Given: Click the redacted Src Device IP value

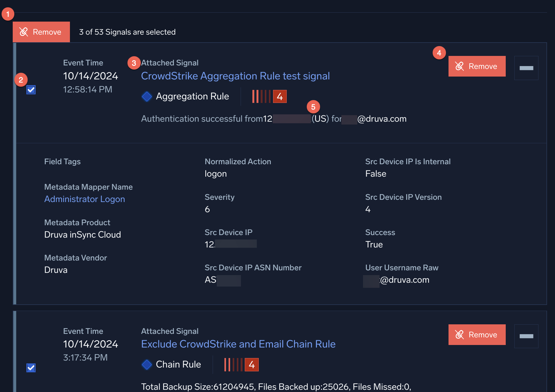Looking at the screenshot, I should [230, 244].
